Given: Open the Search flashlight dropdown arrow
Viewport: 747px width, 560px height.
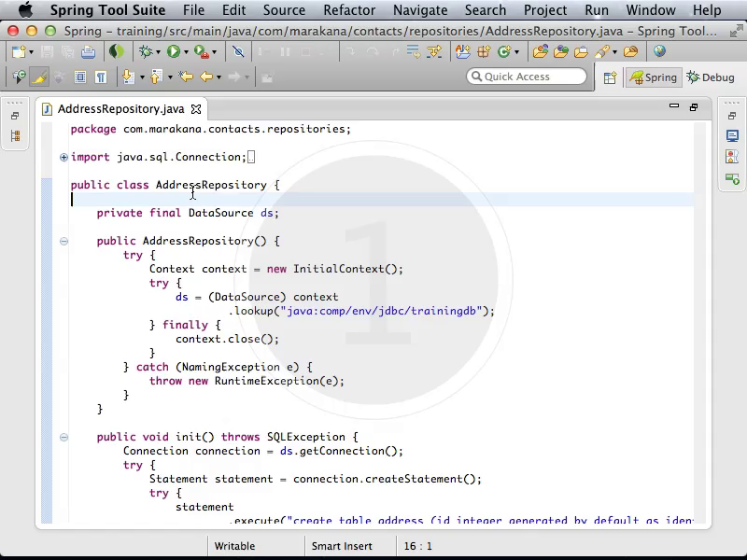Looking at the screenshot, I should pyautogui.click(x=614, y=52).
